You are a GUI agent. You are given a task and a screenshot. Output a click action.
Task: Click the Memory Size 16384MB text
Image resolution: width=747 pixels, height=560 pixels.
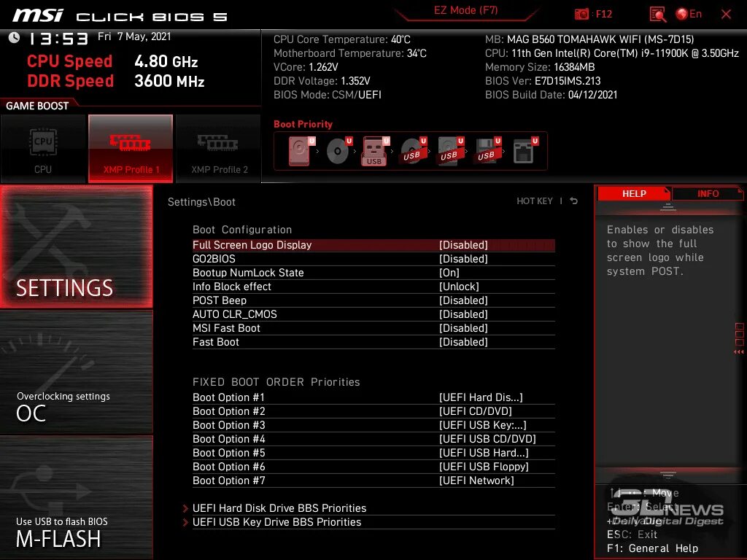coord(540,67)
